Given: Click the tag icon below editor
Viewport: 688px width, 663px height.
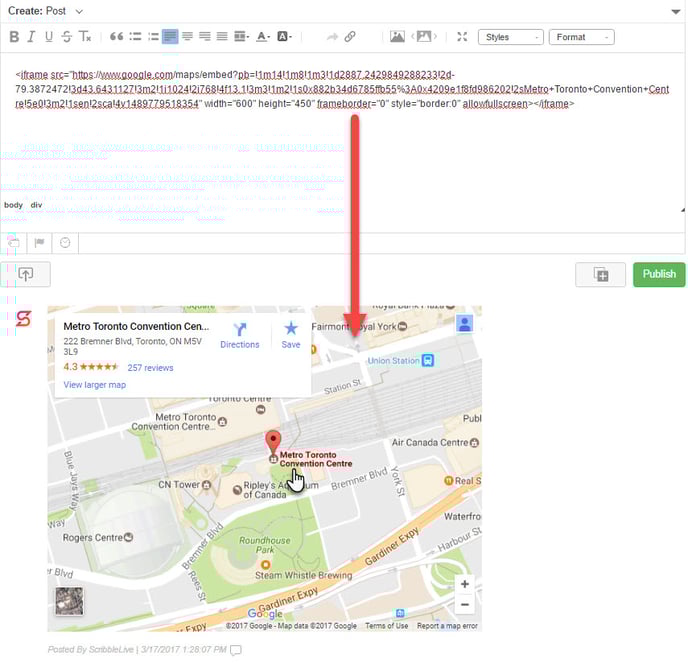Looking at the screenshot, I should coord(13,243).
